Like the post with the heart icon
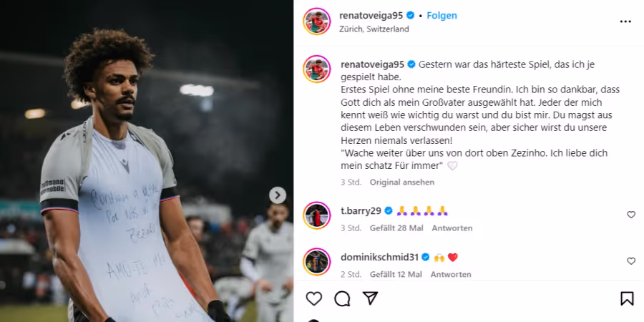 tap(314, 298)
